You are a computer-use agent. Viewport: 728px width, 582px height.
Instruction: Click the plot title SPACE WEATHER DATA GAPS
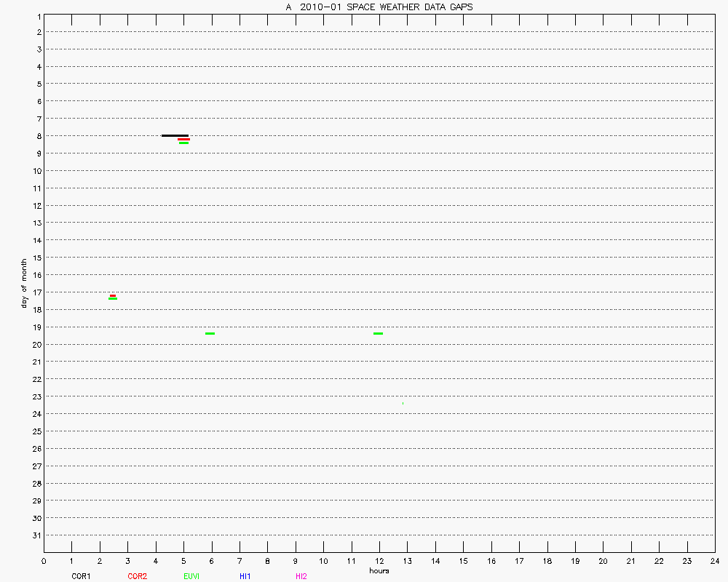(379, 7)
